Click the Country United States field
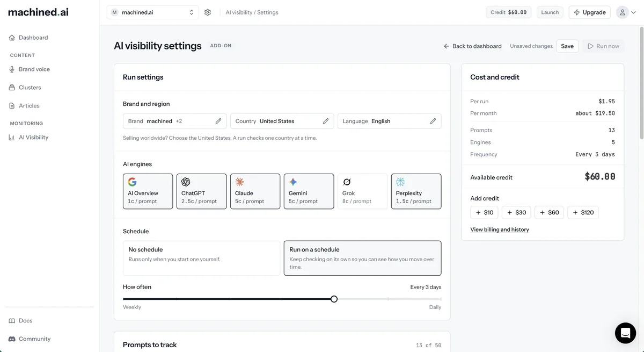This screenshot has height=352, width=644. tap(282, 121)
